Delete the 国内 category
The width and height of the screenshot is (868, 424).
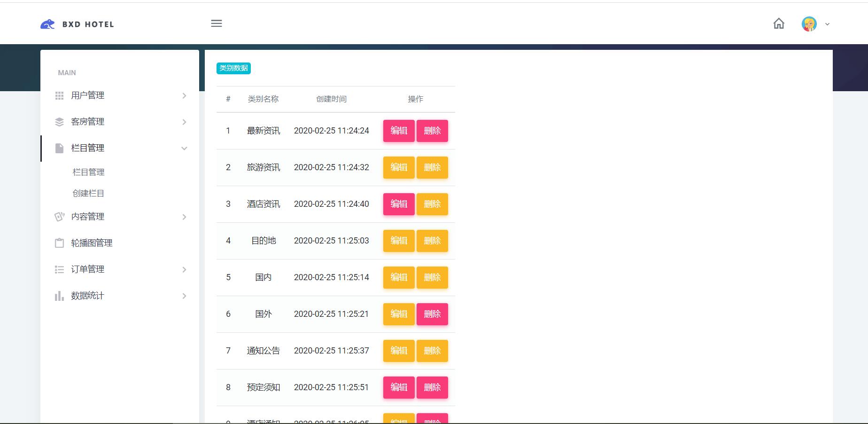pos(432,277)
